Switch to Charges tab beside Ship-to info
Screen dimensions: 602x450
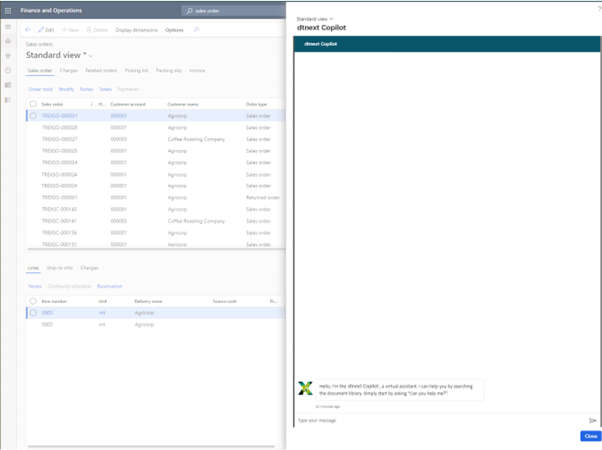[x=89, y=268]
